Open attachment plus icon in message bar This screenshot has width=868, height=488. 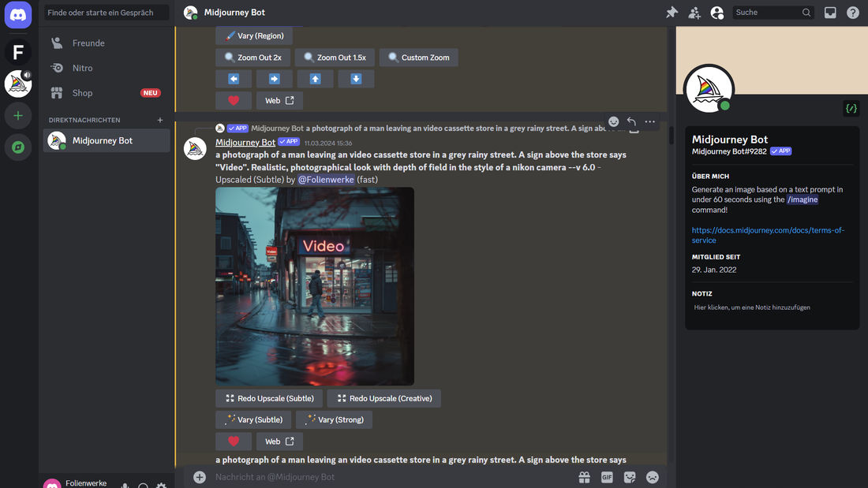point(200,477)
